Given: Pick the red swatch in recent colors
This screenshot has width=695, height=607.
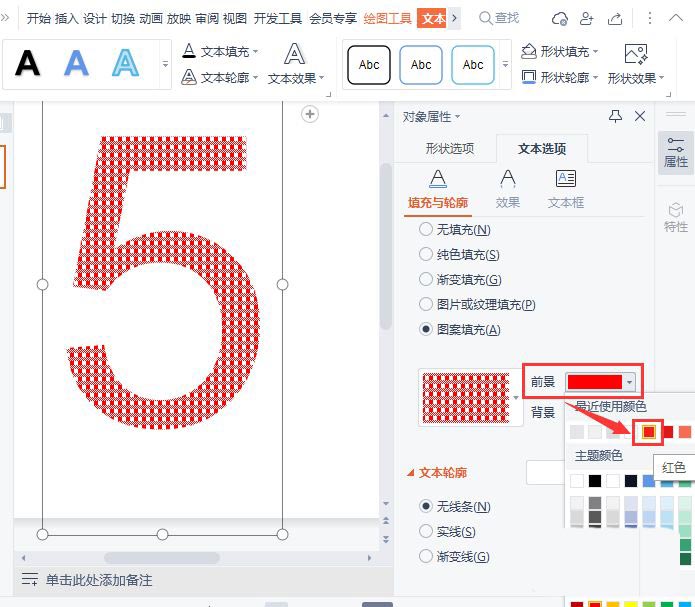Looking at the screenshot, I should [648, 432].
